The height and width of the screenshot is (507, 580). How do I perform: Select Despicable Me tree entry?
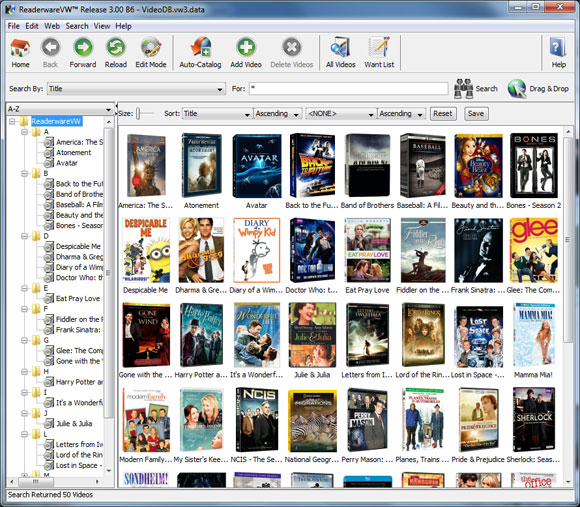tap(78, 246)
